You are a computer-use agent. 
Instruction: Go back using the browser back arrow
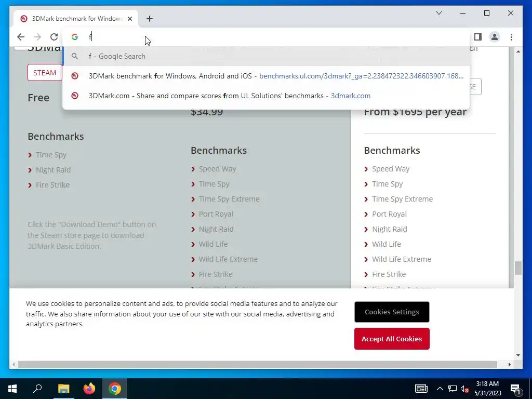pyautogui.click(x=21, y=37)
